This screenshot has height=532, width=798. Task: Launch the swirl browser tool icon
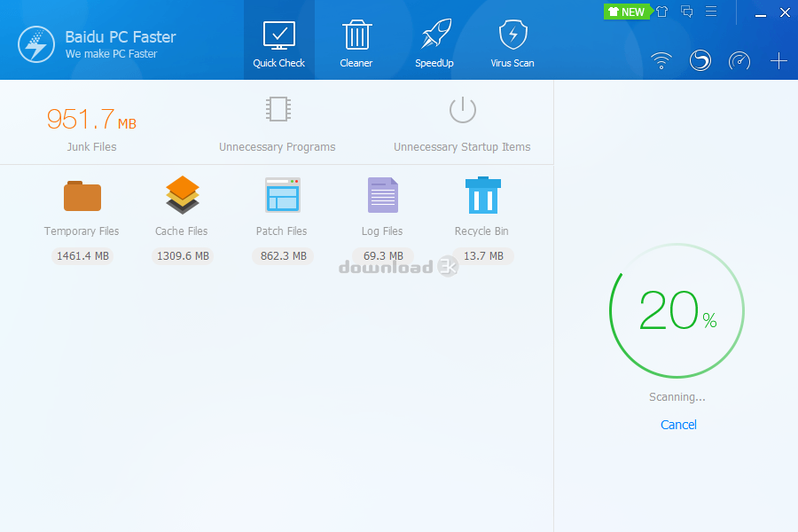point(700,60)
